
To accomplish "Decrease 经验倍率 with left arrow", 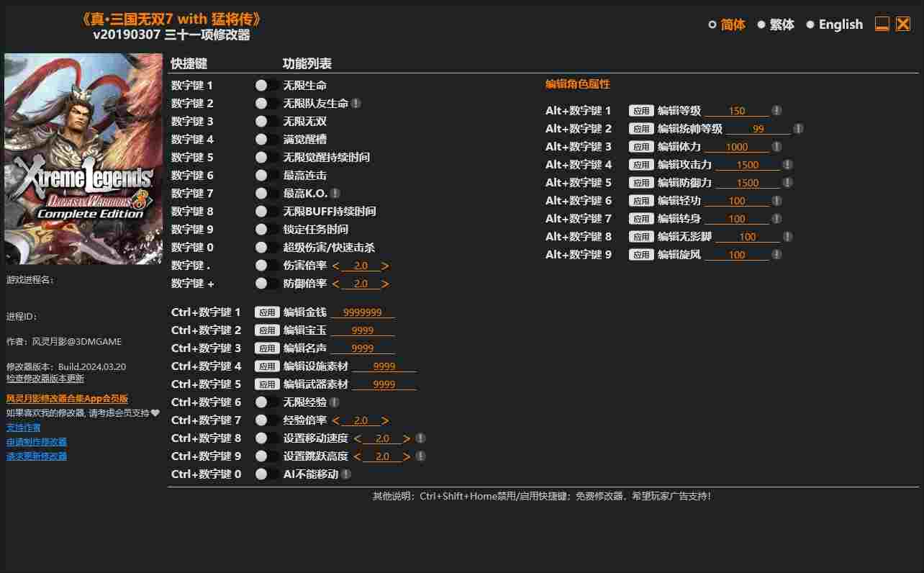I will (336, 421).
